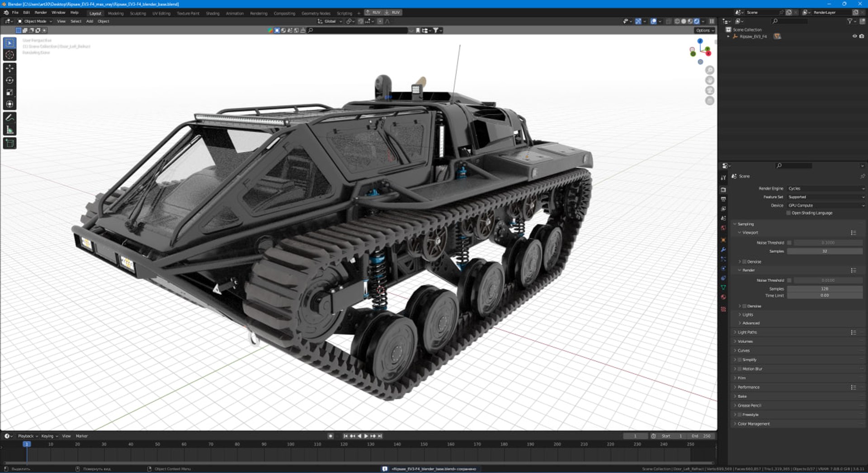Switch to the Shading workspace tab
This screenshot has width=868, height=473.
tap(212, 13)
